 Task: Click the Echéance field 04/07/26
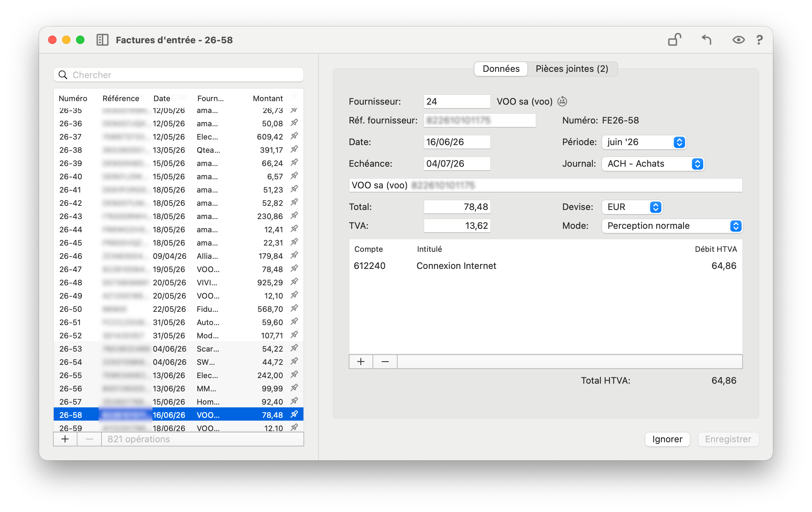pos(457,164)
